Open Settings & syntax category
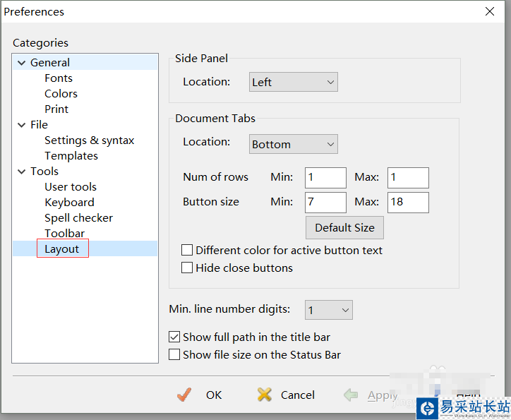Image resolution: width=511 pixels, height=420 pixels. [89, 140]
